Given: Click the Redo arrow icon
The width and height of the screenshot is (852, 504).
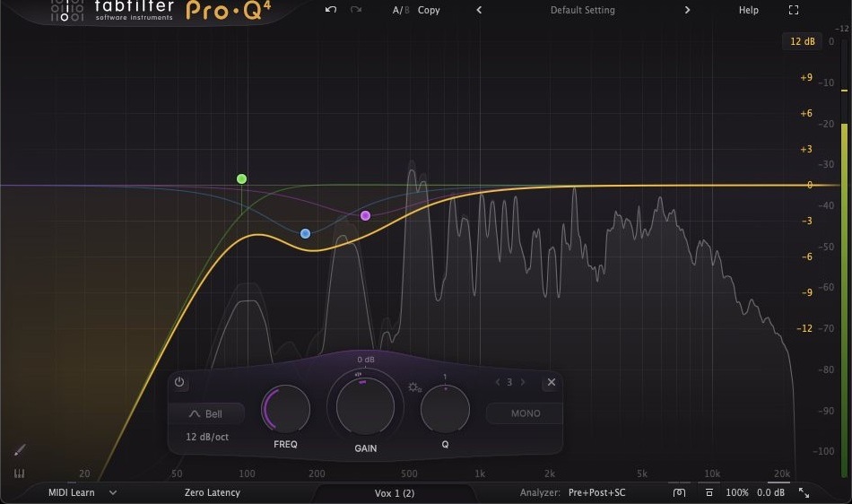Looking at the screenshot, I should pyautogui.click(x=356, y=10).
